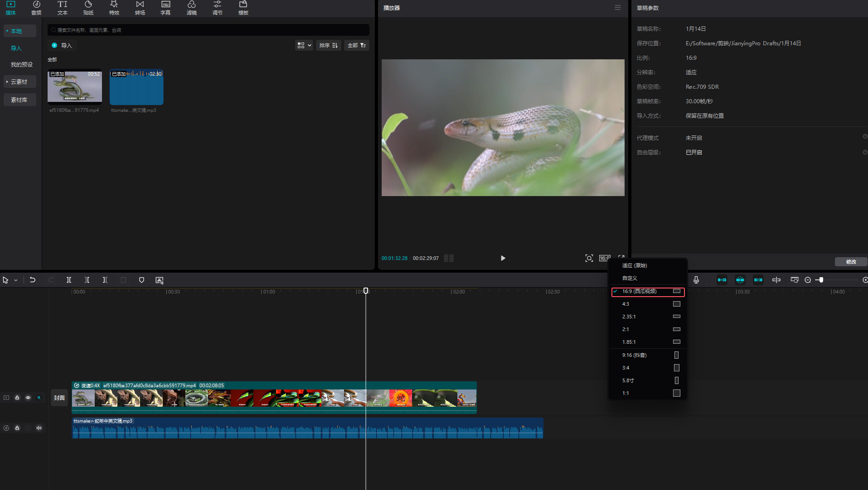Click the 导入 import button with plus
The image size is (868, 490).
62,45
